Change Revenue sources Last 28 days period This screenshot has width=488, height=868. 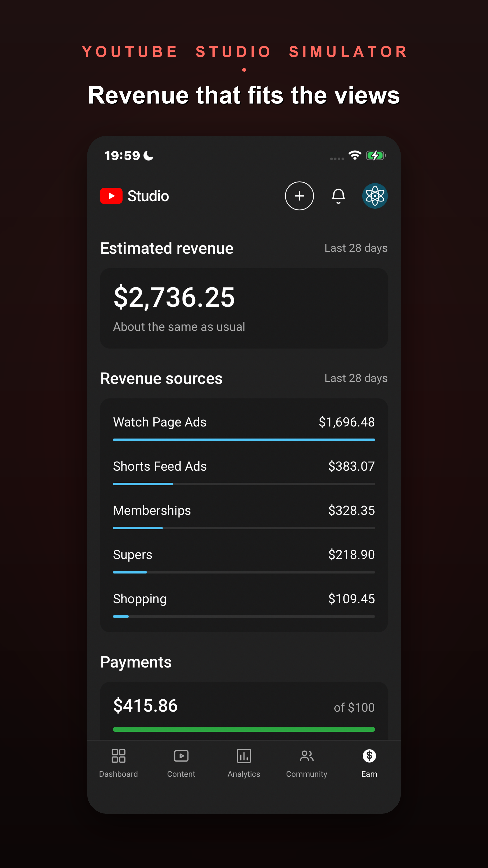pos(356,378)
